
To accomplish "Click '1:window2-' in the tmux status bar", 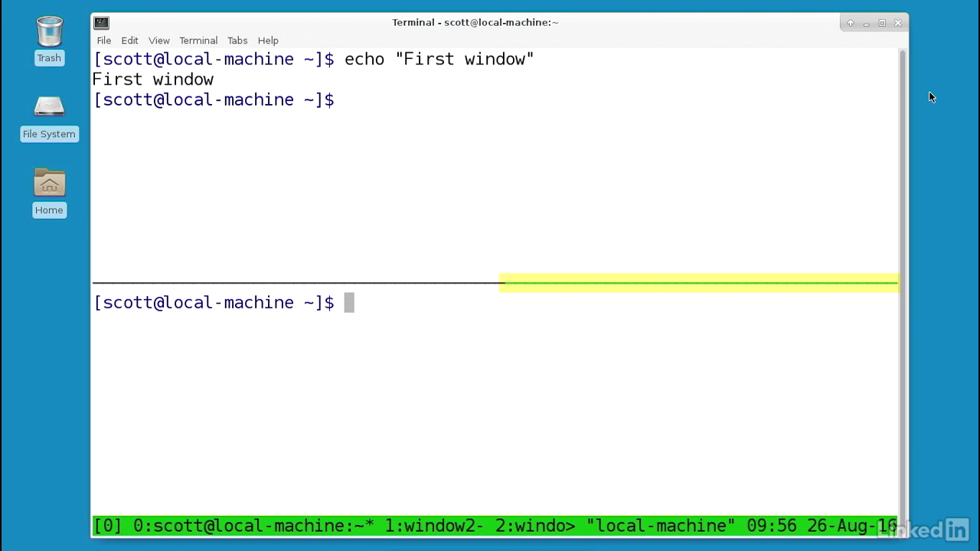I will (434, 526).
